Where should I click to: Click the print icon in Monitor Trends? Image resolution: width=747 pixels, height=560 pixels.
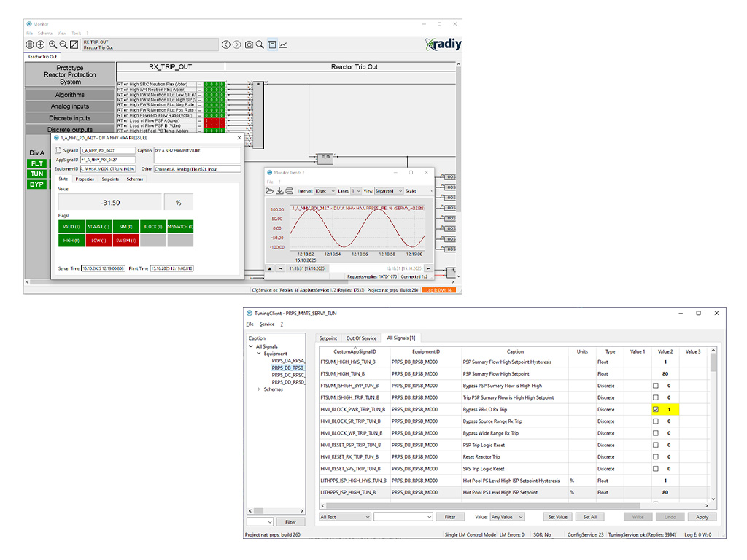click(290, 191)
